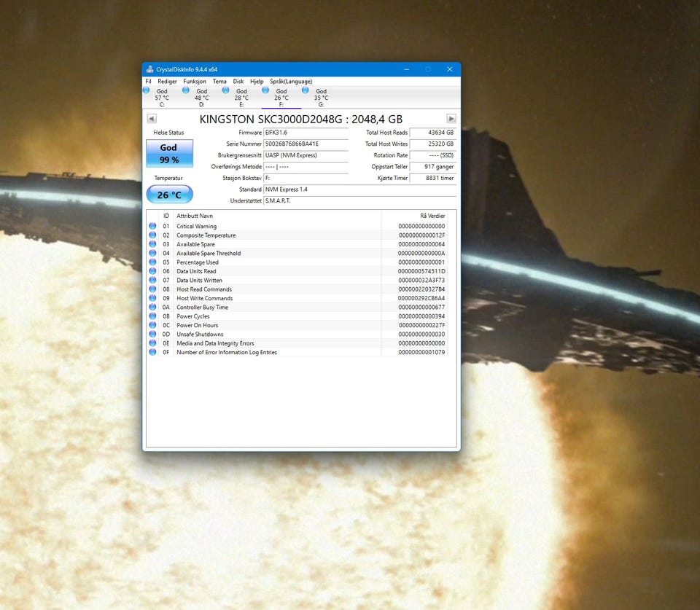Click the S.M.A.R.T. supported features field
The width and height of the screenshot is (700, 610).
click(x=359, y=201)
